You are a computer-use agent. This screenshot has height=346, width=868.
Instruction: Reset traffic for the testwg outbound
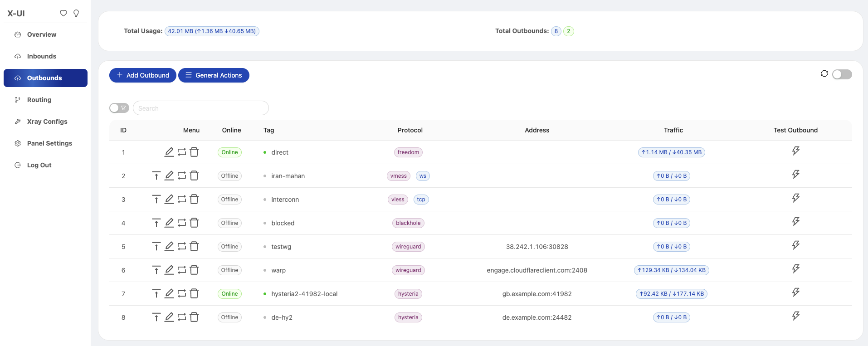(x=182, y=246)
